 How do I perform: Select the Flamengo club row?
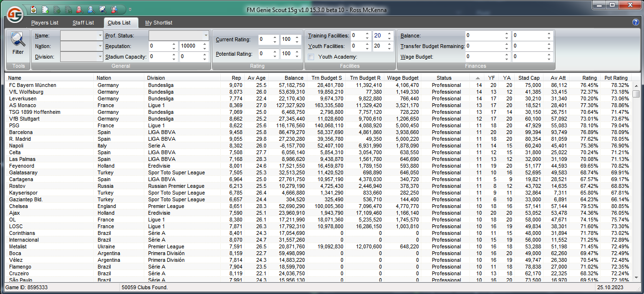coord(318,267)
